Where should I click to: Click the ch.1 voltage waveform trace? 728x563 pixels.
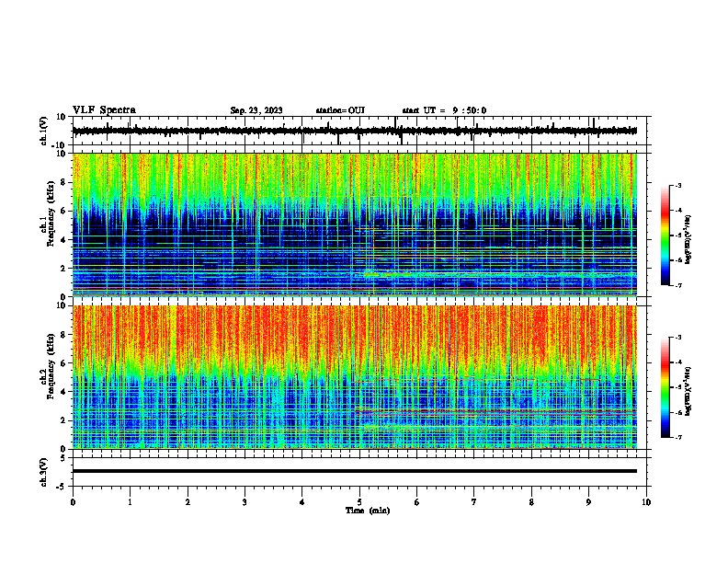tap(355, 131)
